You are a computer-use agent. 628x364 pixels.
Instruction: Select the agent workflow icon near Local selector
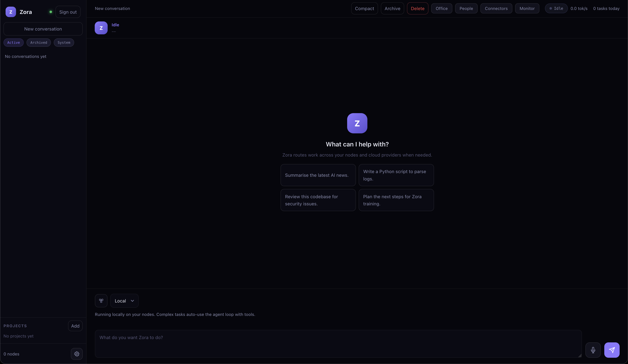point(101,301)
